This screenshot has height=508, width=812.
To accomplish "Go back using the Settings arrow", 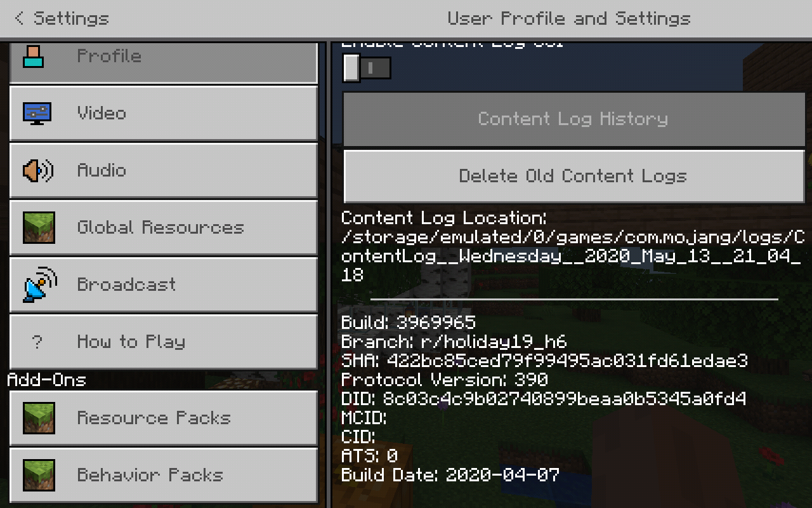I will pos(62,18).
